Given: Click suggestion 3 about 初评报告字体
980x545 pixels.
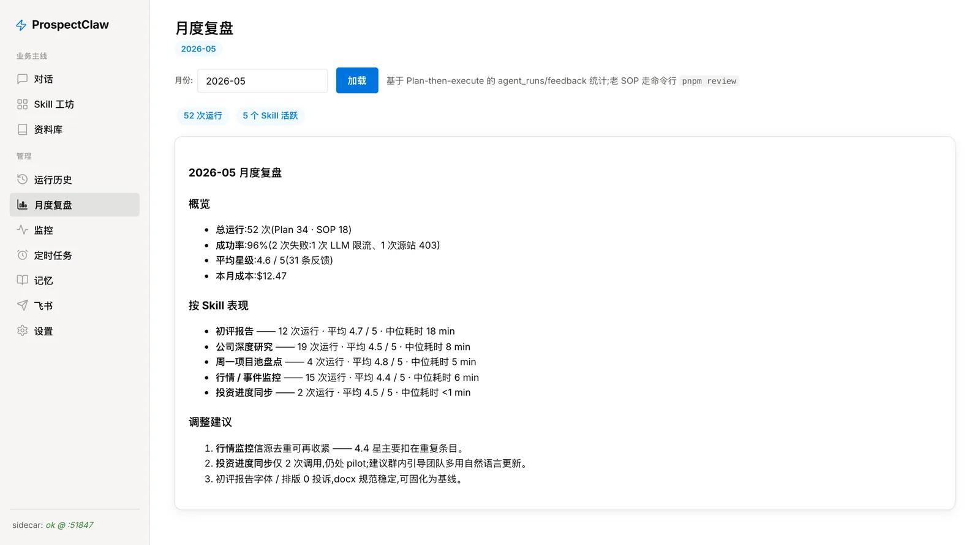Looking at the screenshot, I should pos(341,479).
